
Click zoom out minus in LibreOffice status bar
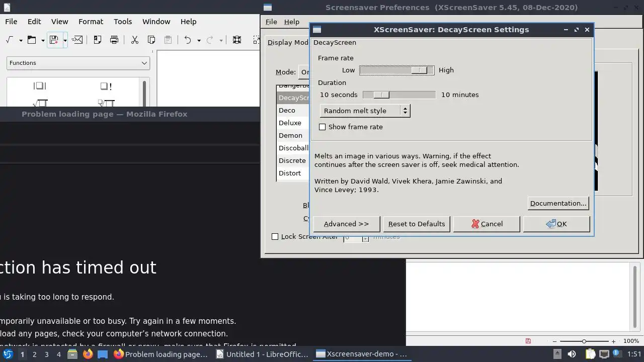pos(555,341)
